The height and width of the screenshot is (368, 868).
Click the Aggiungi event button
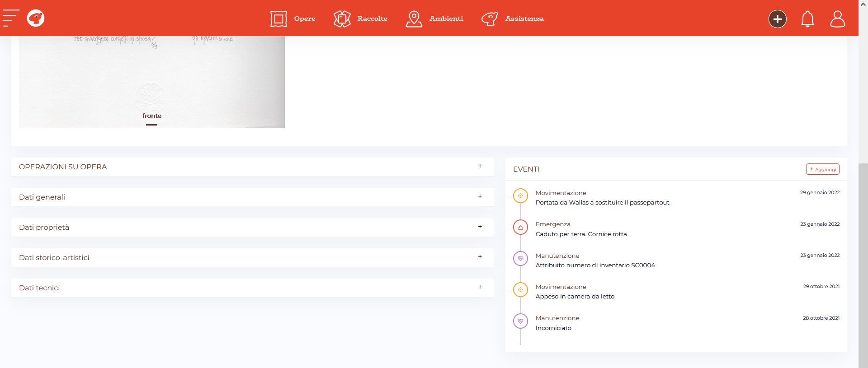822,169
